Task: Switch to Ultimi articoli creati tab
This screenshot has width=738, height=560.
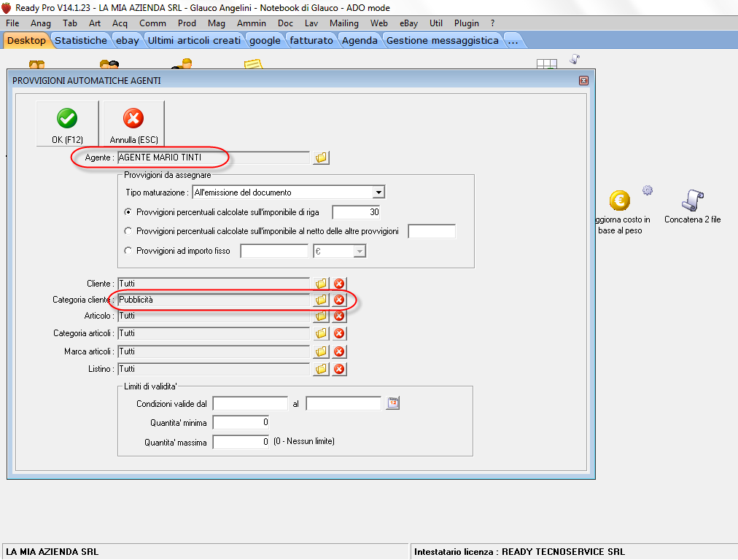Action: click(194, 41)
